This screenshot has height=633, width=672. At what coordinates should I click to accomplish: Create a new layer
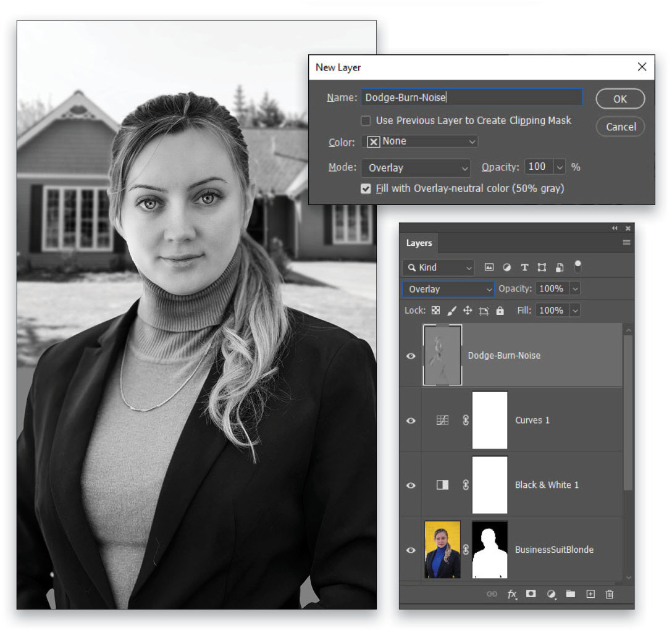pyautogui.click(x=590, y=594)
